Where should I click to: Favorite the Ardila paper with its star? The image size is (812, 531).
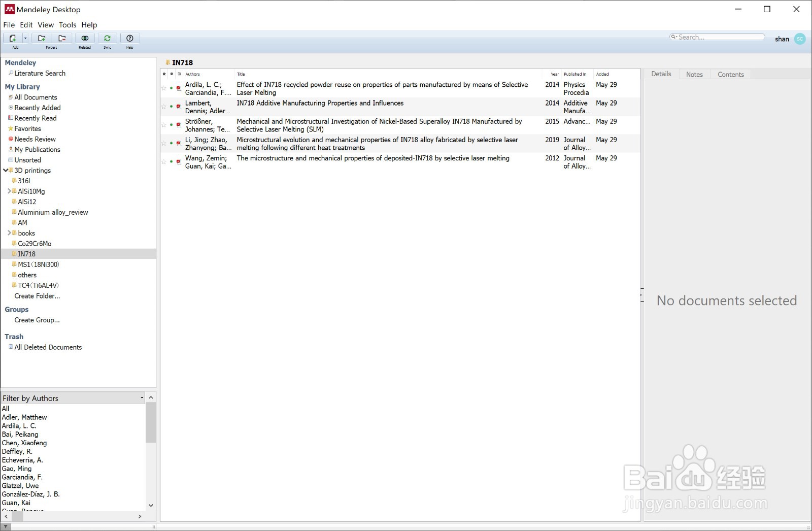point(164,88)
